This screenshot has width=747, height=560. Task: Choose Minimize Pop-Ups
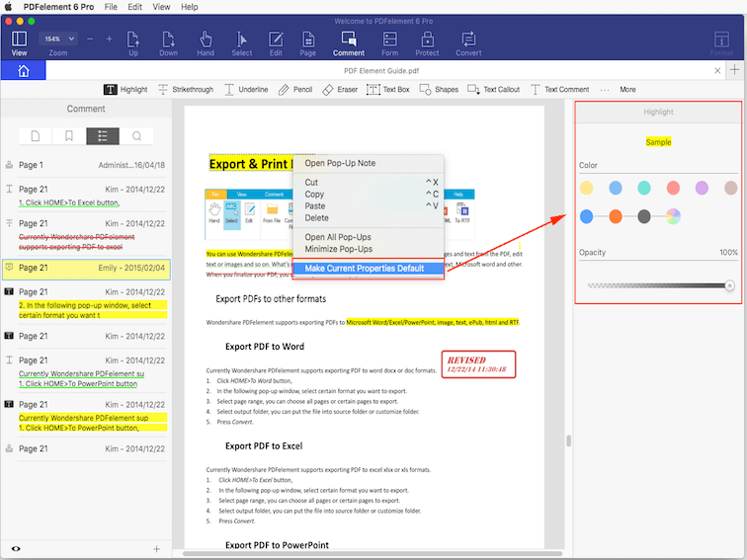click(x=369, y=249)
